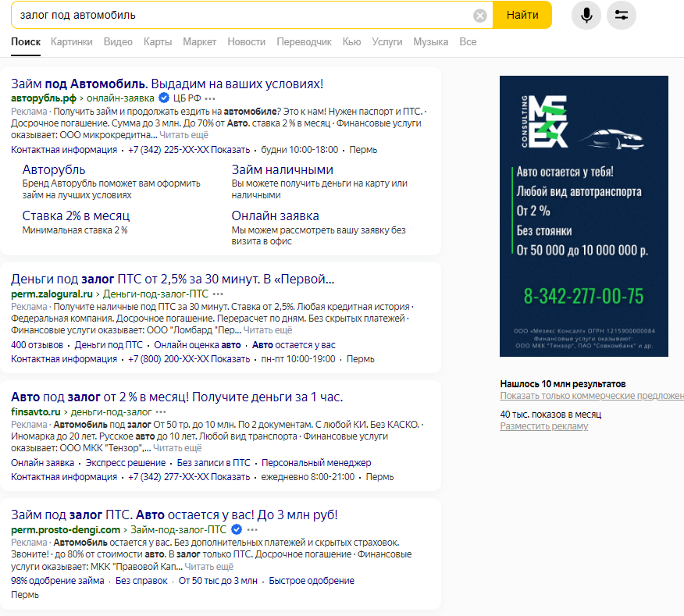Open the three-dot menu beside perm.zalogural.ru
The image size is (684, 616).
click(x=218, y=294)
